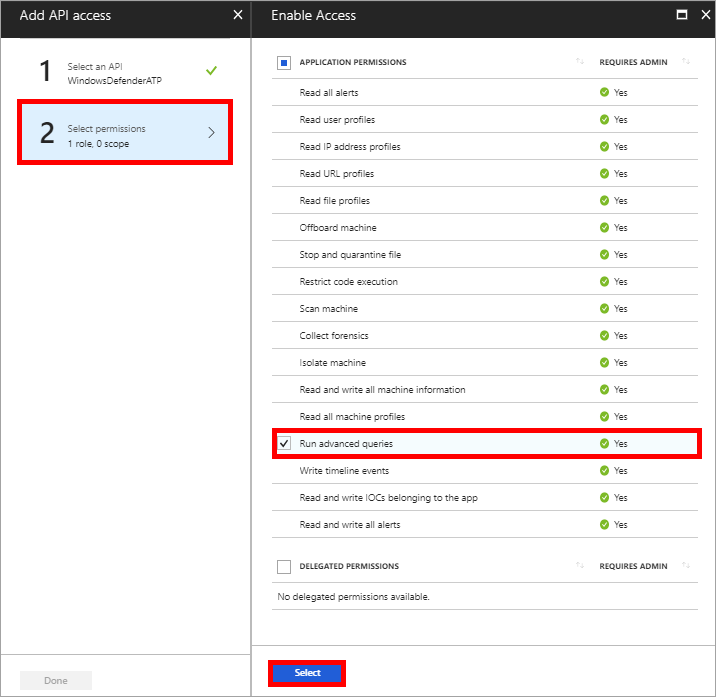Viewport: 716px width, 697px height.
Task: Click sort arrows next to Delegated Permissions header
Action: point(580,566)
